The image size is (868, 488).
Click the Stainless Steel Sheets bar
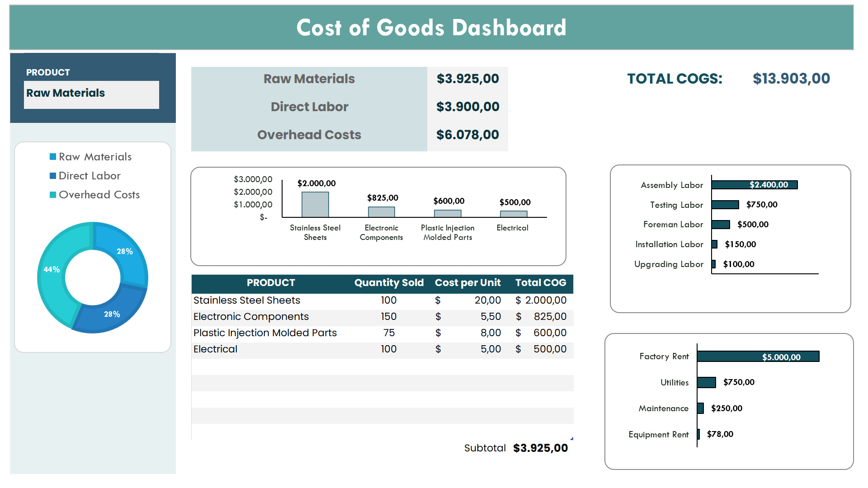tap(315, 204)
